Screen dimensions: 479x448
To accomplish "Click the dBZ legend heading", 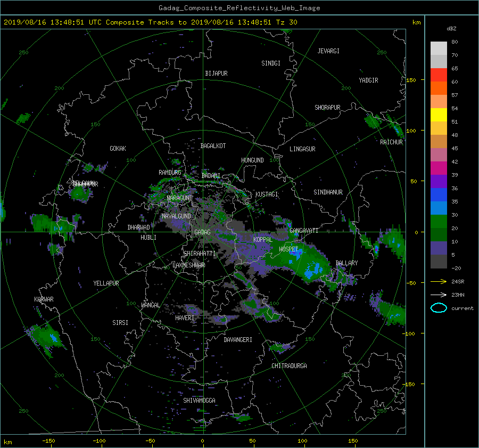I will click(451, 29).
